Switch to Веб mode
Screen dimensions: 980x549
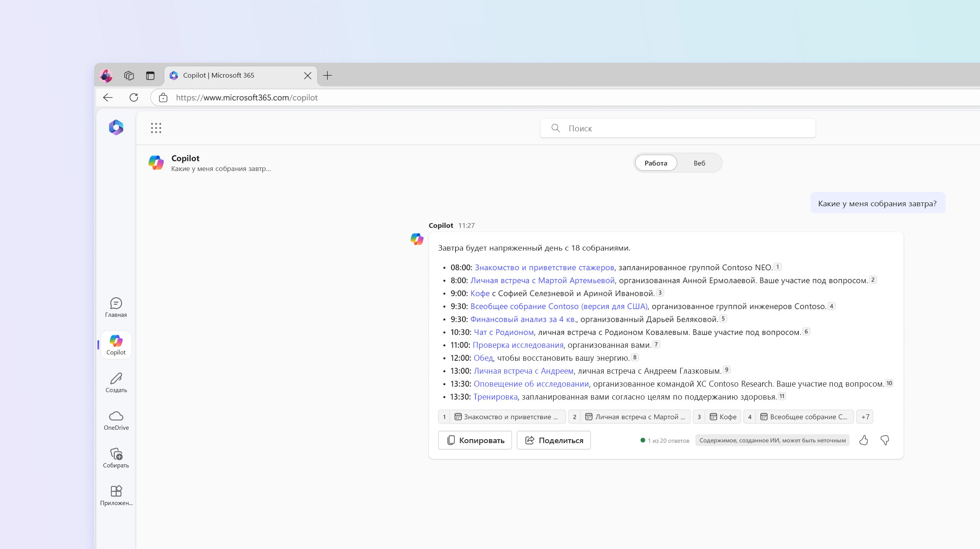pyautogui.click(x=699, y=163)
